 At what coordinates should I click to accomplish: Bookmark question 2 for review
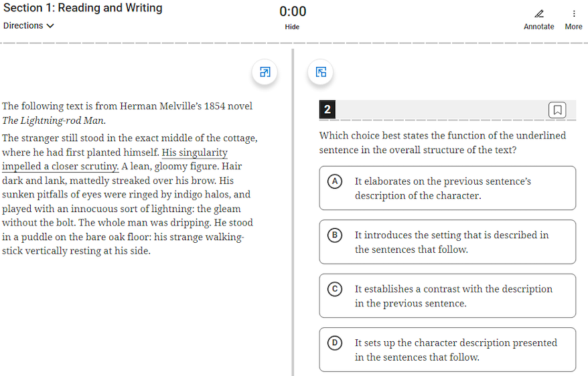(x=557, y=110)
